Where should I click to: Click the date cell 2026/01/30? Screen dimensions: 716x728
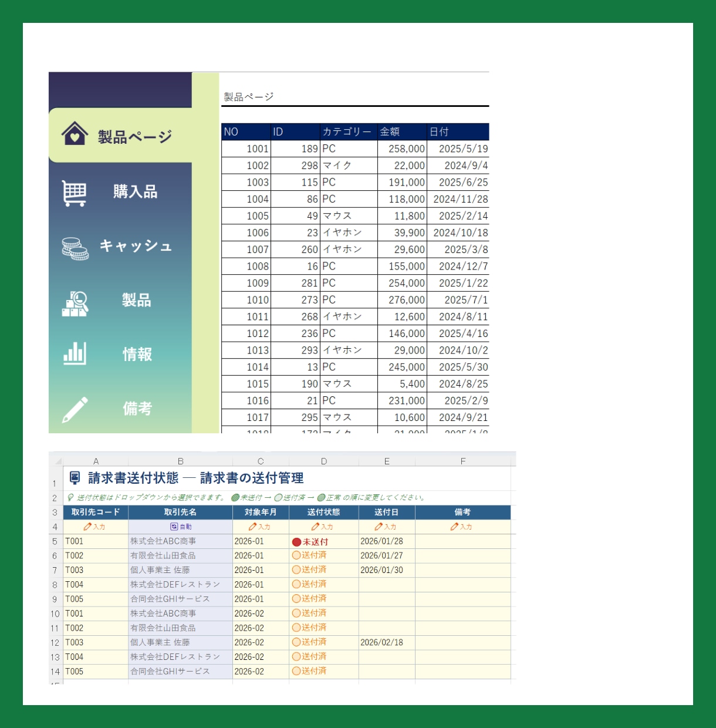(x=386, y=570)
